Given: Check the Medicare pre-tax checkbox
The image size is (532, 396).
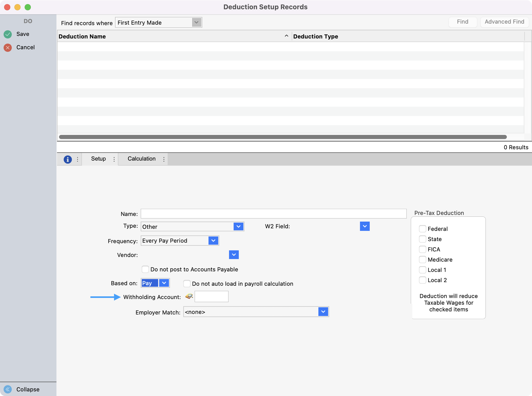Looking at the screenshot, I should pyautogui.click(x=422, y=260).
